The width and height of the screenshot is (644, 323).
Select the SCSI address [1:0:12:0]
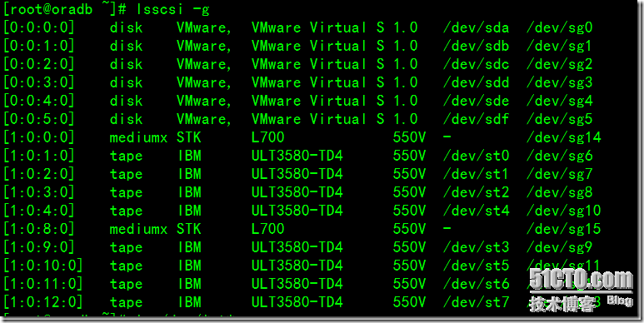coord(43,302)
